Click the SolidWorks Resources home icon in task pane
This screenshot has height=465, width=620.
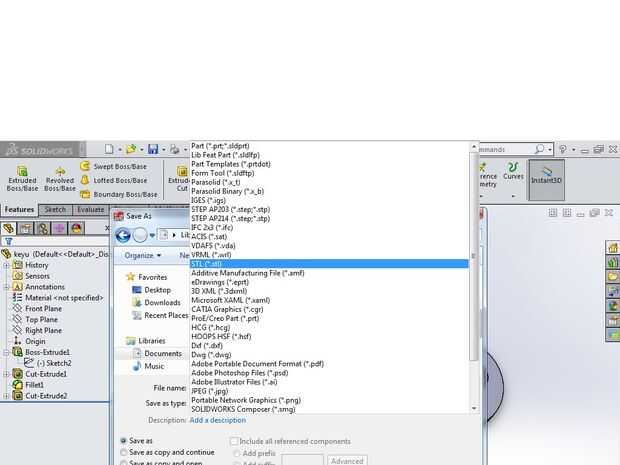pyautogui.click(x=612, y=248)
